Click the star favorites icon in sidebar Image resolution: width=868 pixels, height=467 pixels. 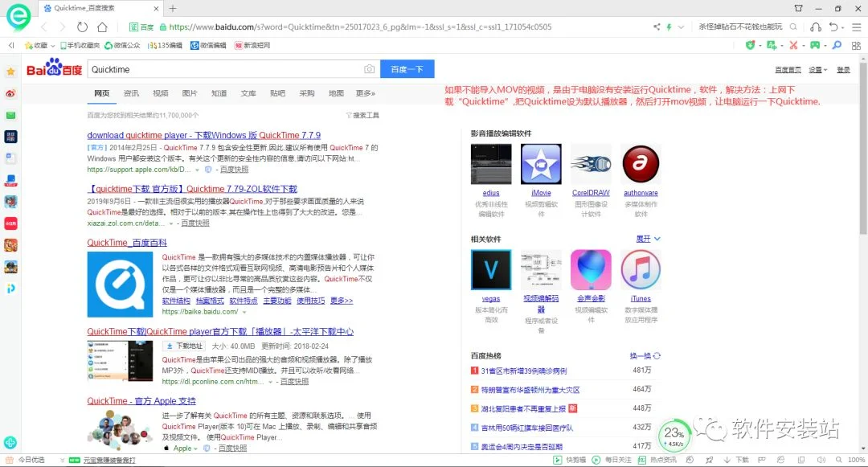tap(10, 72)
